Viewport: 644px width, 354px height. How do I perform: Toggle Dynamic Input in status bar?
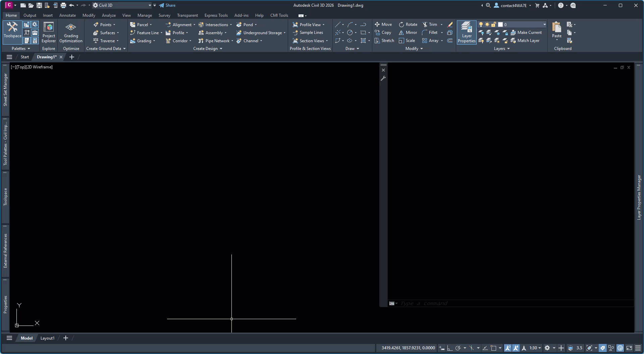click(442, 348)
